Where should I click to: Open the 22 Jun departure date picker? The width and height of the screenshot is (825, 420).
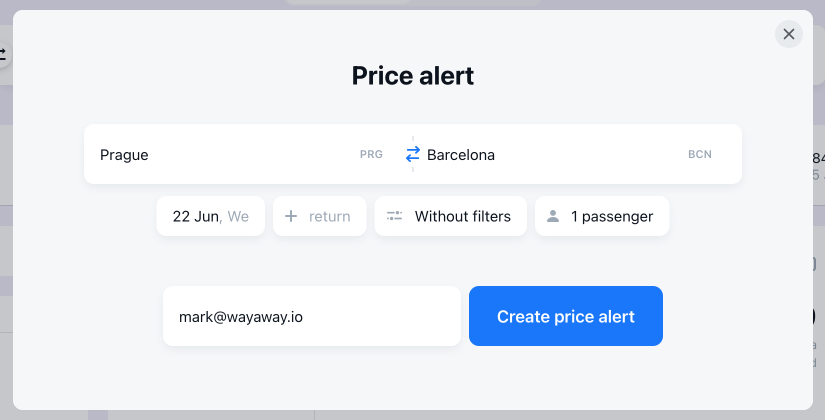click(x=210, y=216)
